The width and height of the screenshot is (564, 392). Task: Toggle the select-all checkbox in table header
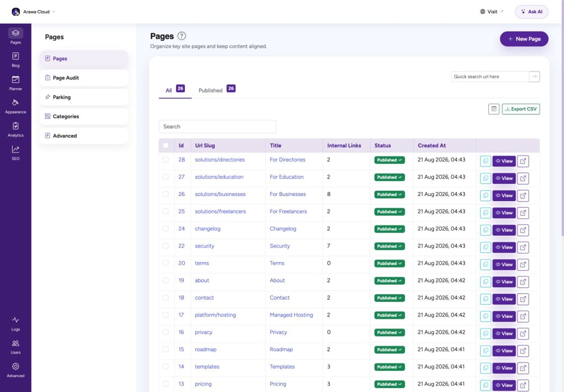[165, 145]
